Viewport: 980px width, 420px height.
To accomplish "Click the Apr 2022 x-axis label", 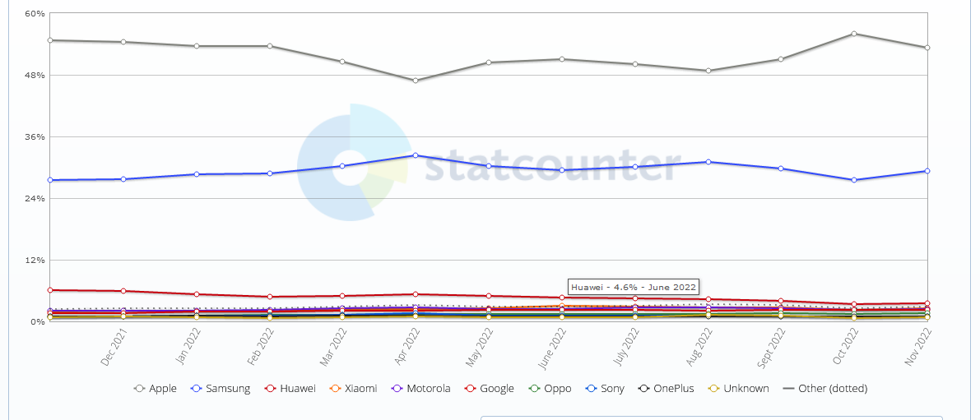I will [x=409, y=345].
